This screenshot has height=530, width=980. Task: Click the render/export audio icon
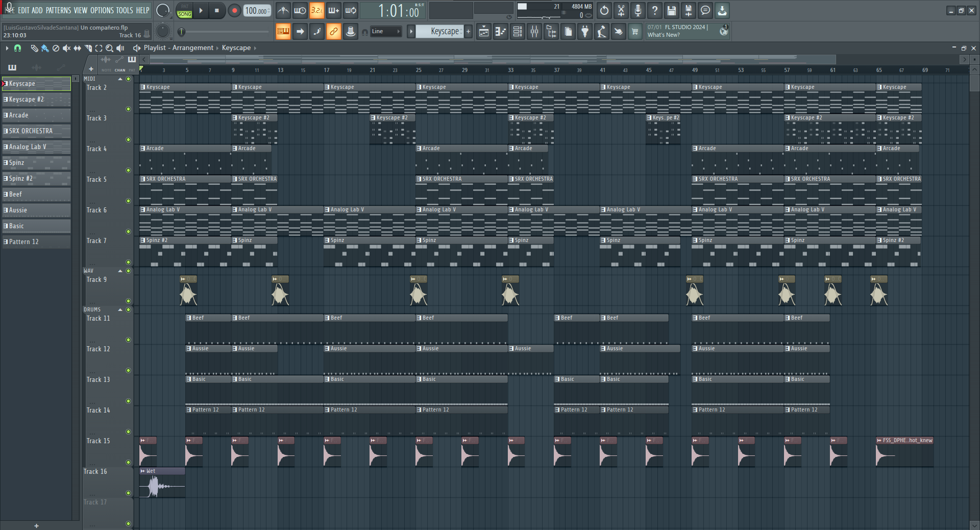(689, 10)
